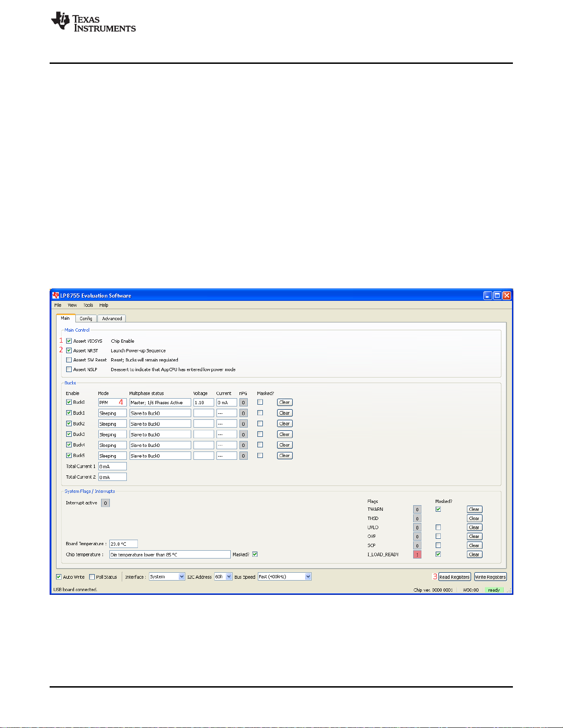
Task: Click the Buck1 Mode field showing Sleeping
Action: tap(112, 413)
